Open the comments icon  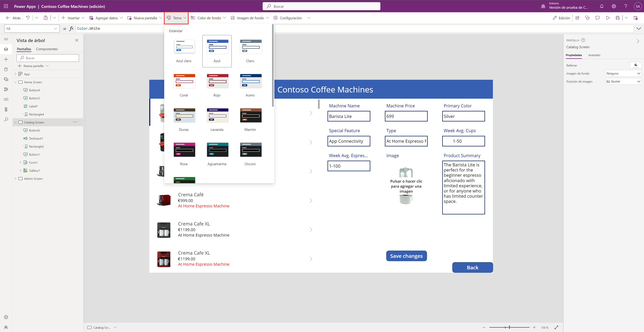tap(598, 18)
